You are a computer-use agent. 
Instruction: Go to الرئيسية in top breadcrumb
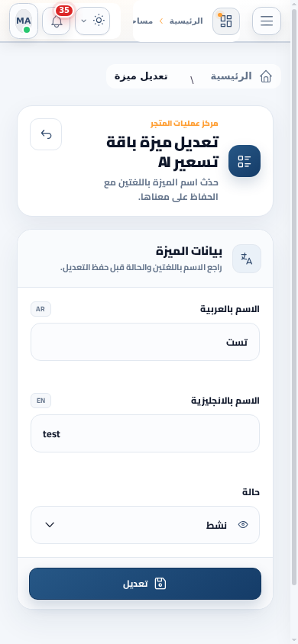186,21
